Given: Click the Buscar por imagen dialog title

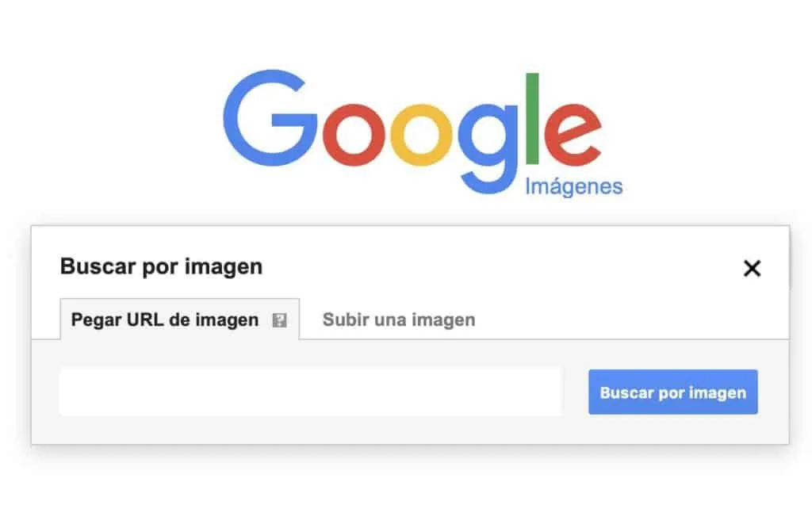Looking at the screenshot, I should (x=161, y=267).
